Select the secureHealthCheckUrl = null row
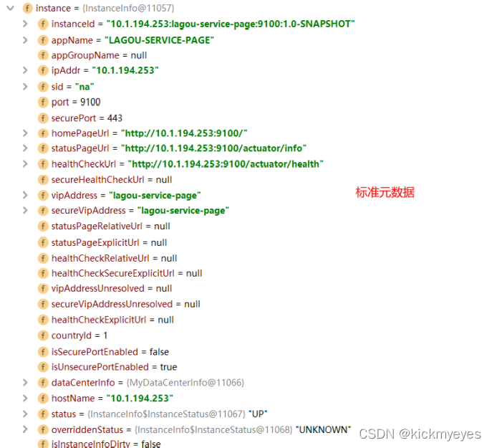Viewport: 492px width, 448px height. coord(105,180)
